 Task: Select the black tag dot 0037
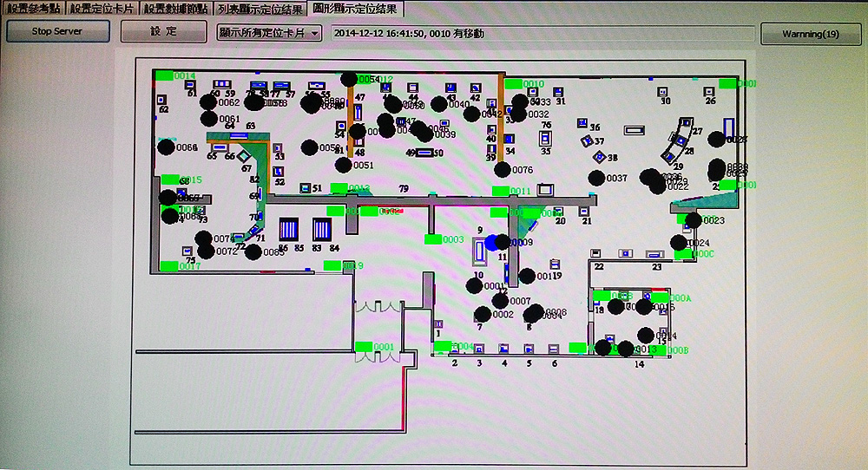(596, 178)
